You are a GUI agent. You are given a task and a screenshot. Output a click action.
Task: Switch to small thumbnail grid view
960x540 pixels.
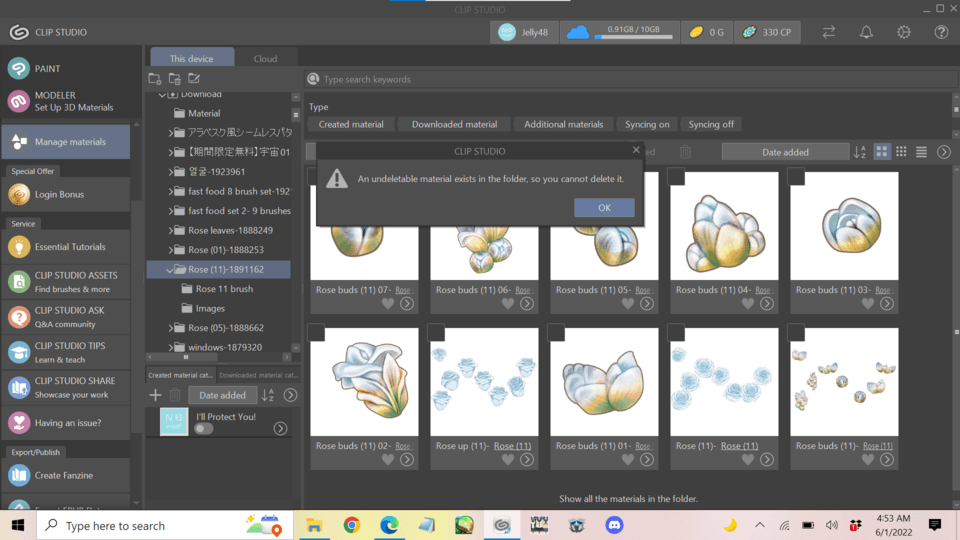[x=901, y=152]
